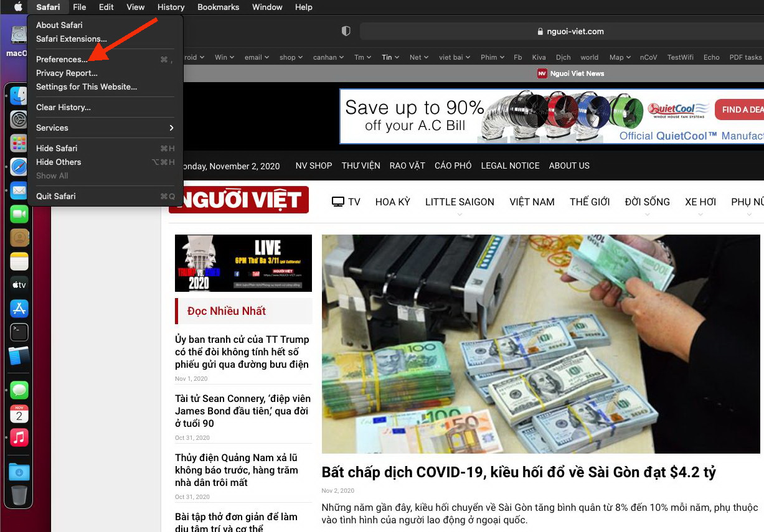Open Terminal from the Dock
This screenshot has width=764, height=532.
click(19, 332)
